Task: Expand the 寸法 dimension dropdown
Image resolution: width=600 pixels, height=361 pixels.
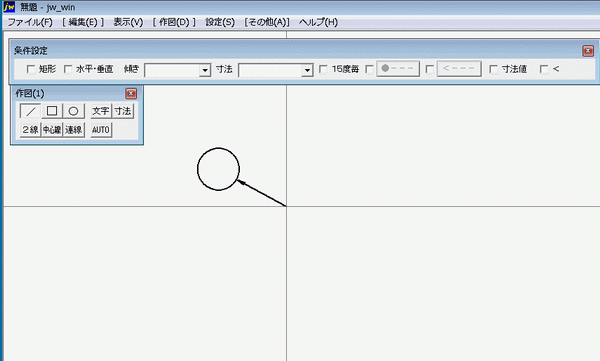Action: click(307, 70)
